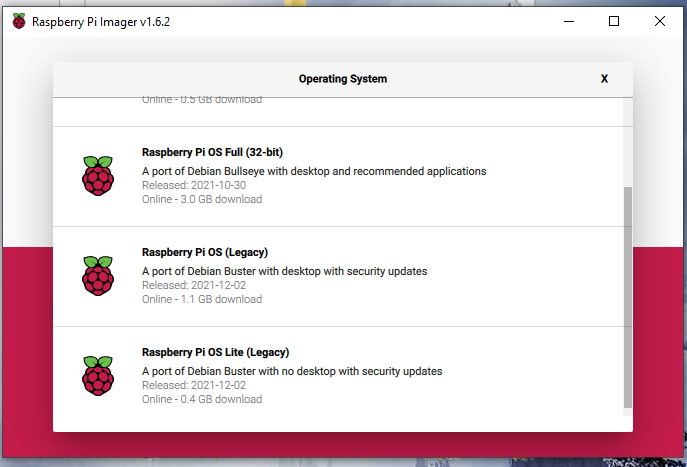Image resolution: width=687 pixels, height=467 pixels.
Task: Close the Operating System dialog with X
Action: [604, 79]
